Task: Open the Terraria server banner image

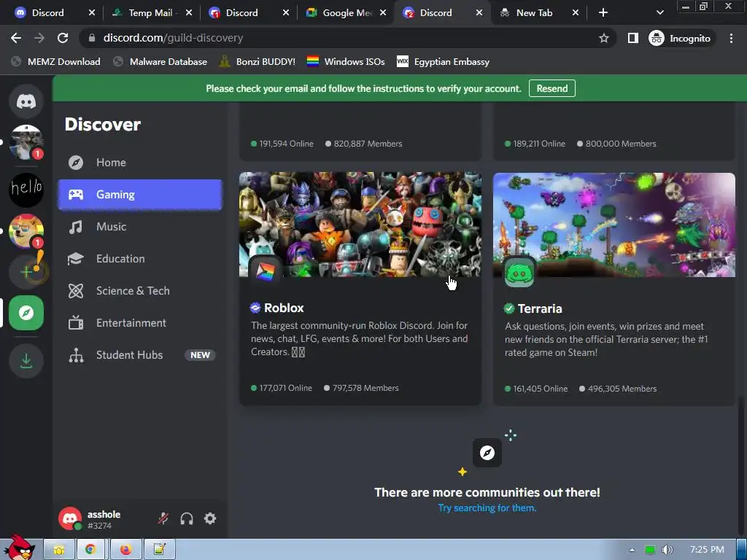Action: [x=614, y=225]
